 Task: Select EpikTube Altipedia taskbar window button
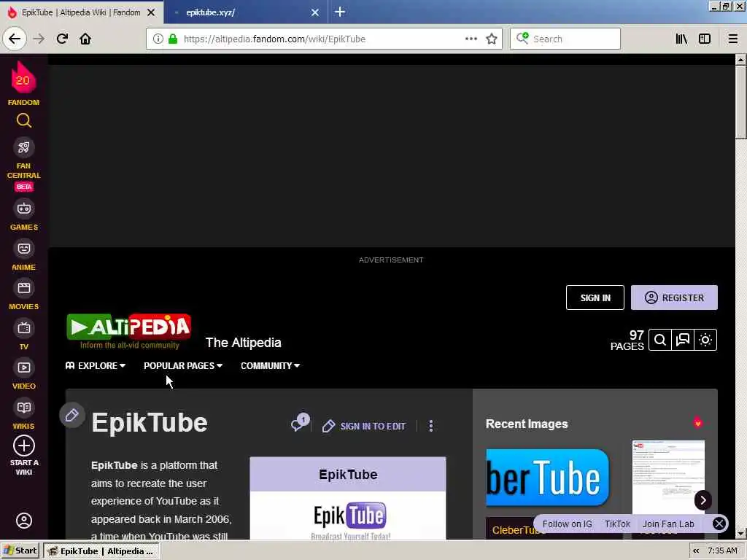101,551
